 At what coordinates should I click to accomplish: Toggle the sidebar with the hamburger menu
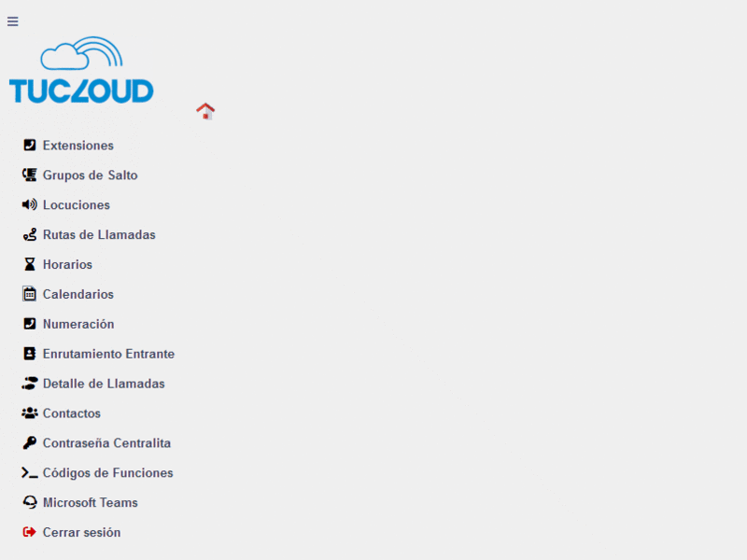click(x=12, y=21)
